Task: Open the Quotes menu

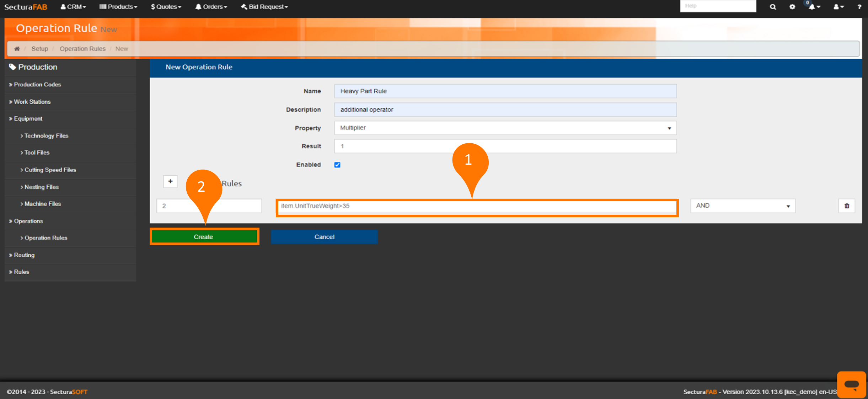Action: coord(166,7)
